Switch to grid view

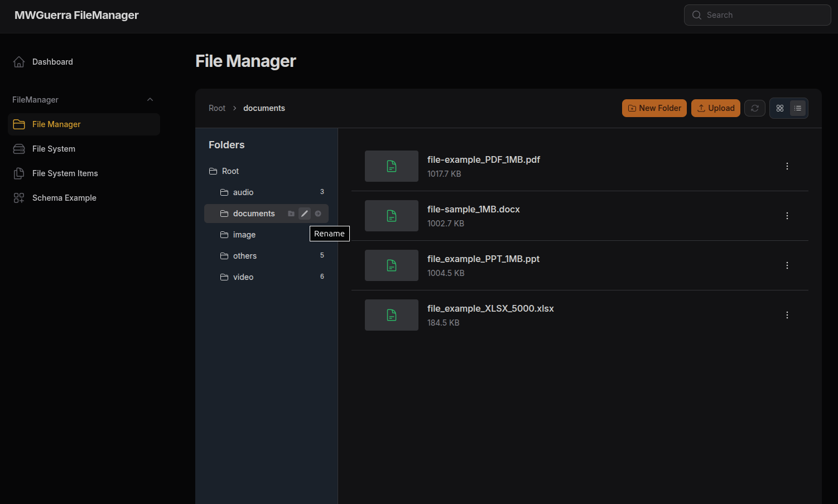[780, 108]
